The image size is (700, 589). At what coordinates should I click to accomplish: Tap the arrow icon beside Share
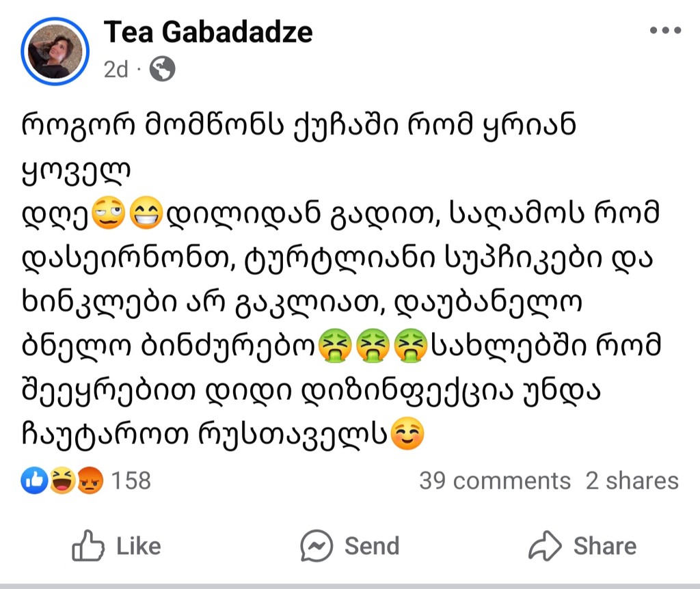click(x=545, y=547)
